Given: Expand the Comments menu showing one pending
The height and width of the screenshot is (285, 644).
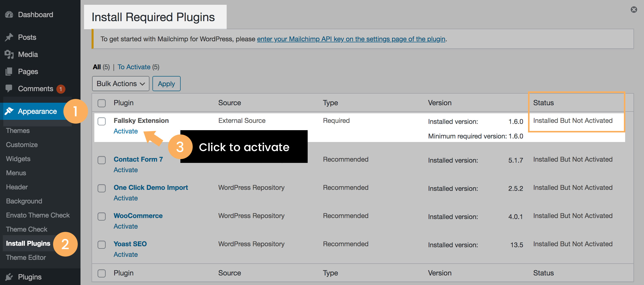Looking at the screenshot, I should point(35,88).
